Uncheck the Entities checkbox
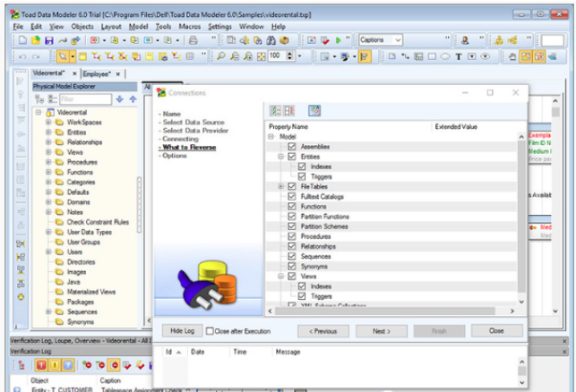 point(292,157)
